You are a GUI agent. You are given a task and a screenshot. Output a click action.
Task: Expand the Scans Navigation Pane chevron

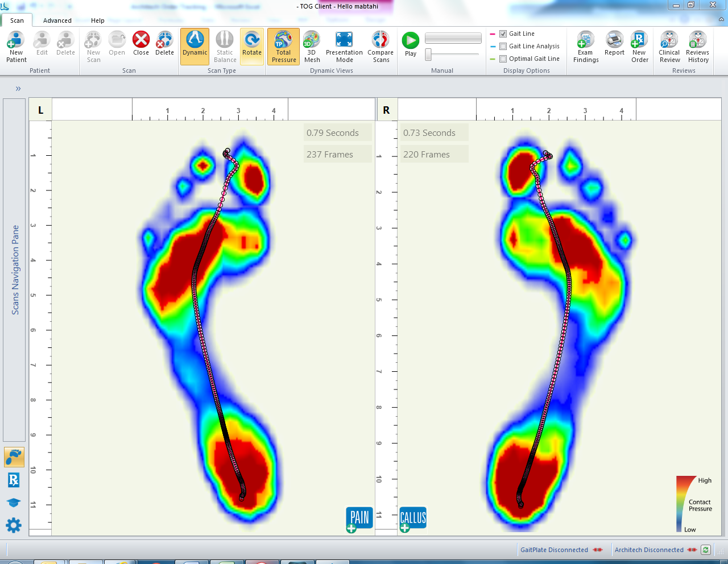18,89
